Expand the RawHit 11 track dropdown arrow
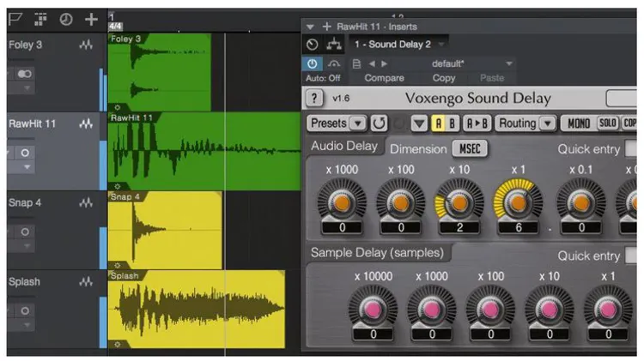644x361 pixels. (x=27, y=167)
